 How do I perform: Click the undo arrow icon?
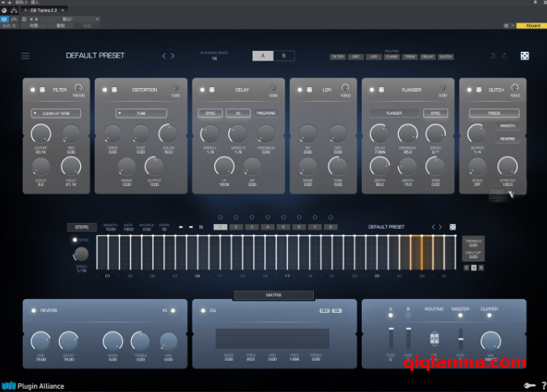[x=494, y=56]
